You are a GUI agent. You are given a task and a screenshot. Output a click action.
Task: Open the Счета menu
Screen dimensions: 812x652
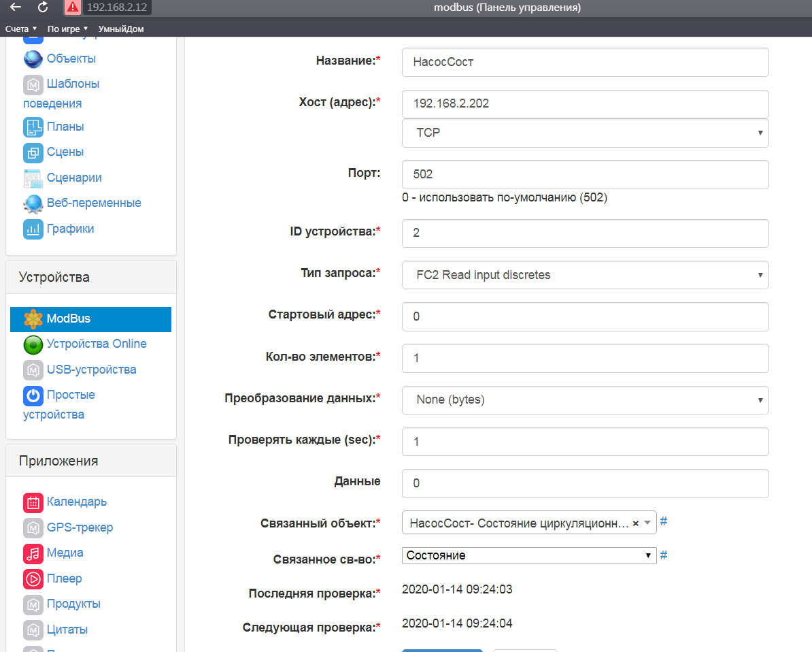[21, 29]
